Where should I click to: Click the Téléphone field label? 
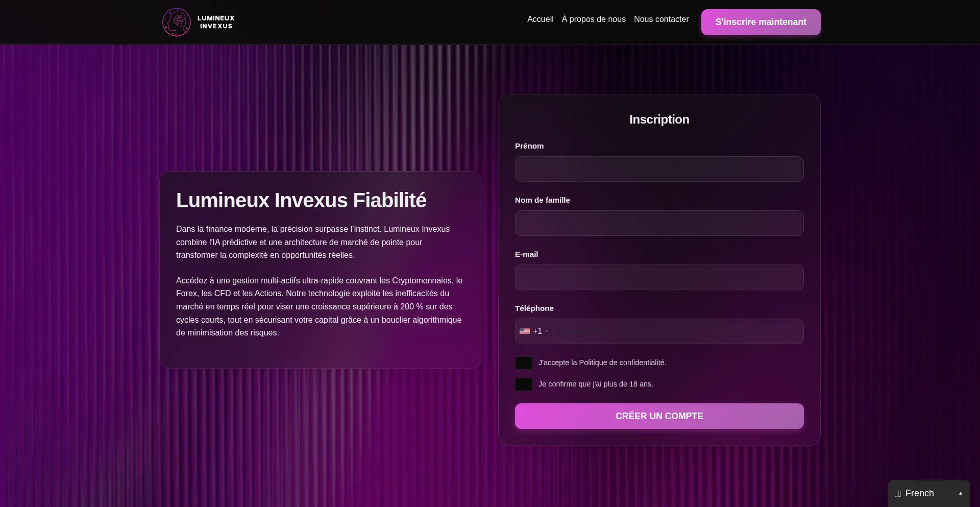[534, 308]
